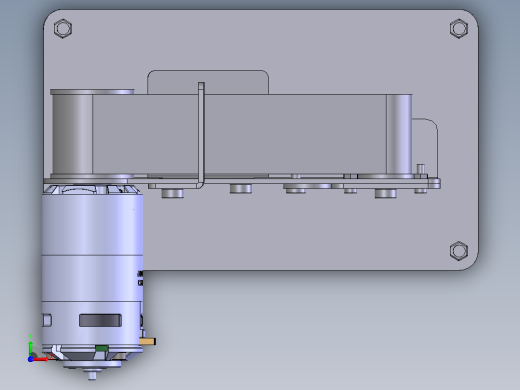Click the red X axis of triad
Screen dimensions: 520x390
(x=41, y=359)
